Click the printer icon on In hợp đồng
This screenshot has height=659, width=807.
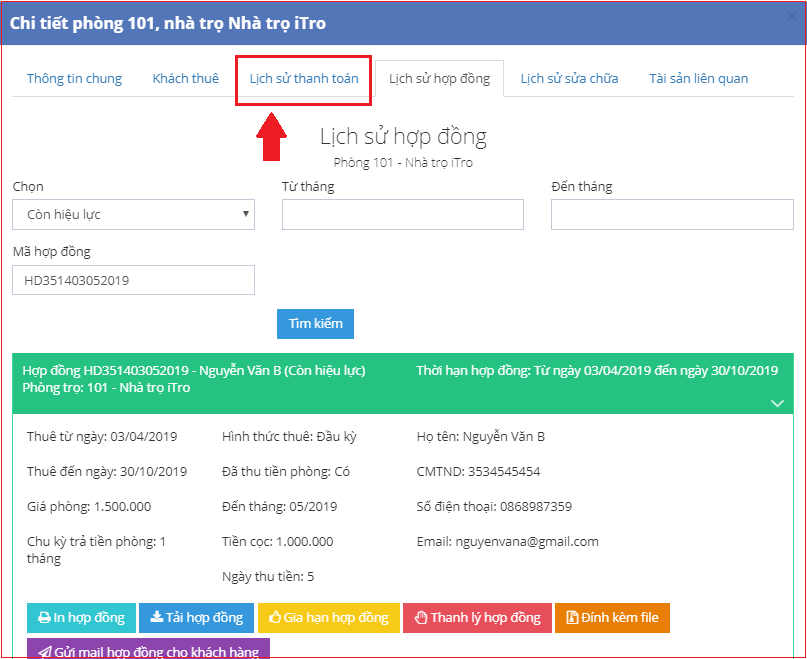tap(44, 618)
